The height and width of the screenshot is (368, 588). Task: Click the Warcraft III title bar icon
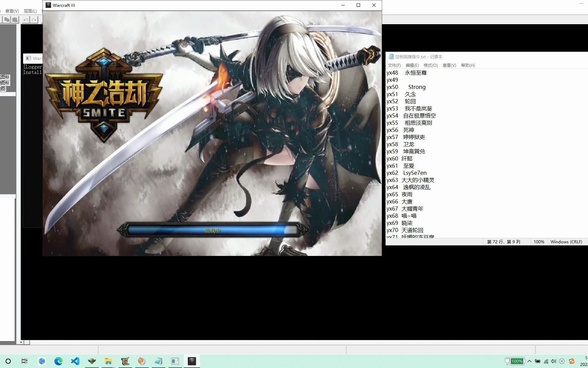48,5
